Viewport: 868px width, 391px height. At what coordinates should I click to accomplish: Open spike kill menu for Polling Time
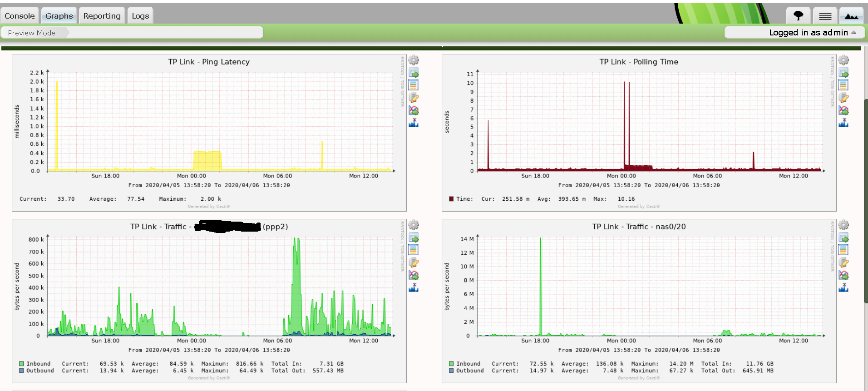pos(843,123)
